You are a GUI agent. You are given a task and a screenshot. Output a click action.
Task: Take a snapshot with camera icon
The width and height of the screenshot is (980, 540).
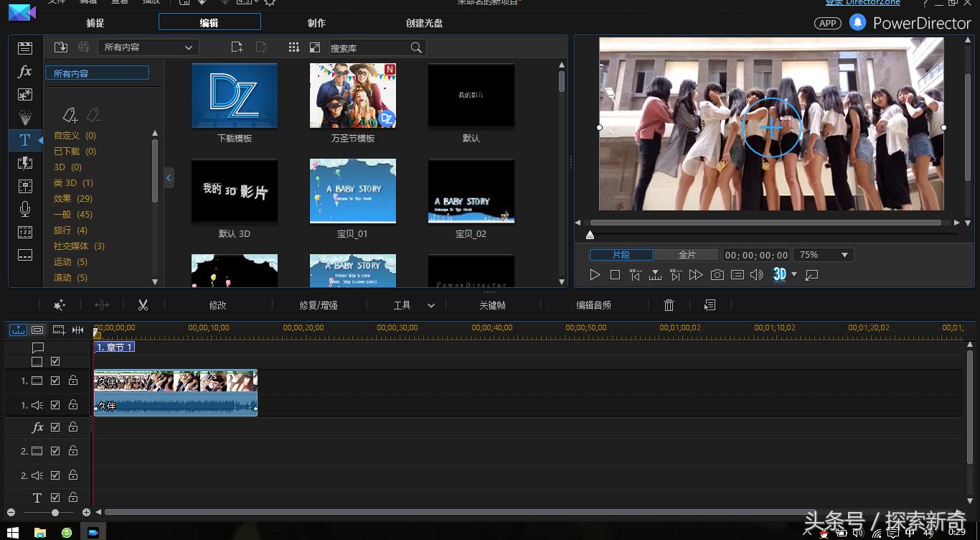(717, 275)
